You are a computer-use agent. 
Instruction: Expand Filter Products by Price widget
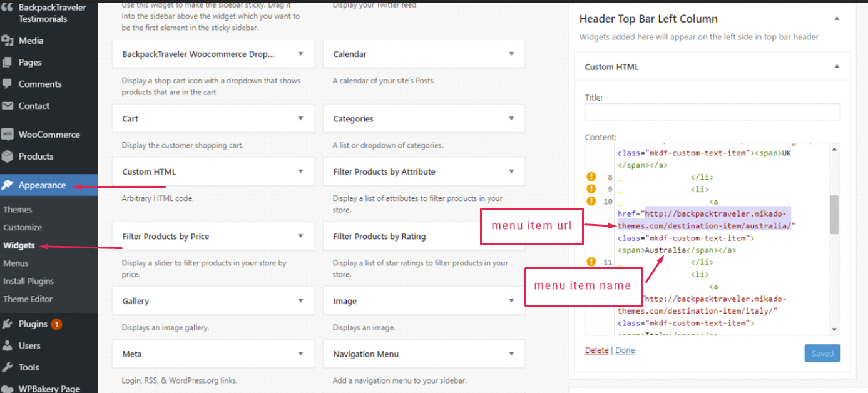coord(301,236)
